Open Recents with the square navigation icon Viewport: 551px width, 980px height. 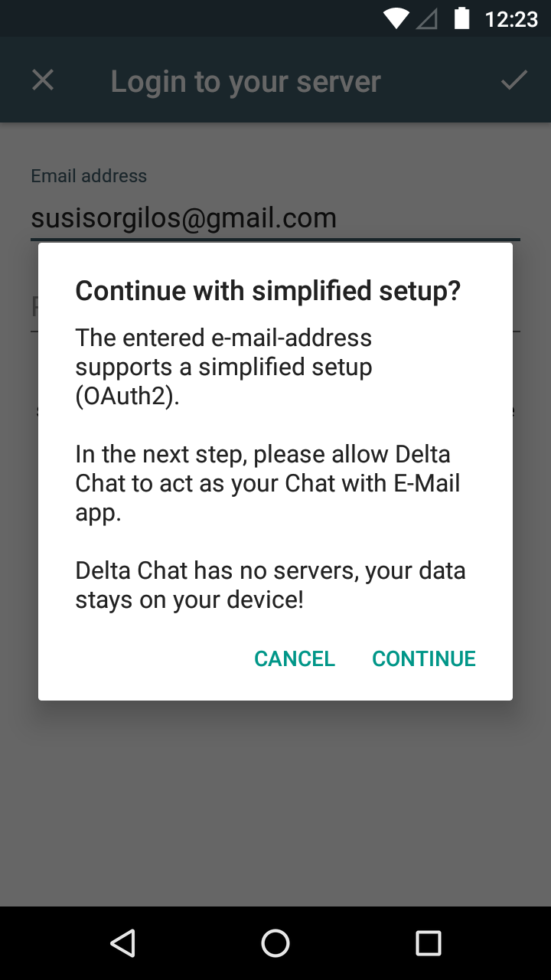(x=428, y=943)
